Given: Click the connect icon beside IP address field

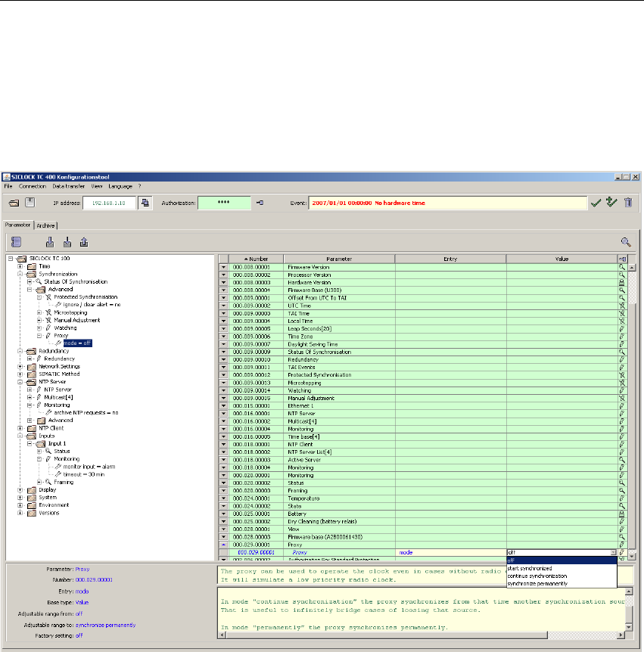Looking at the screenshot, I should 145,203.
